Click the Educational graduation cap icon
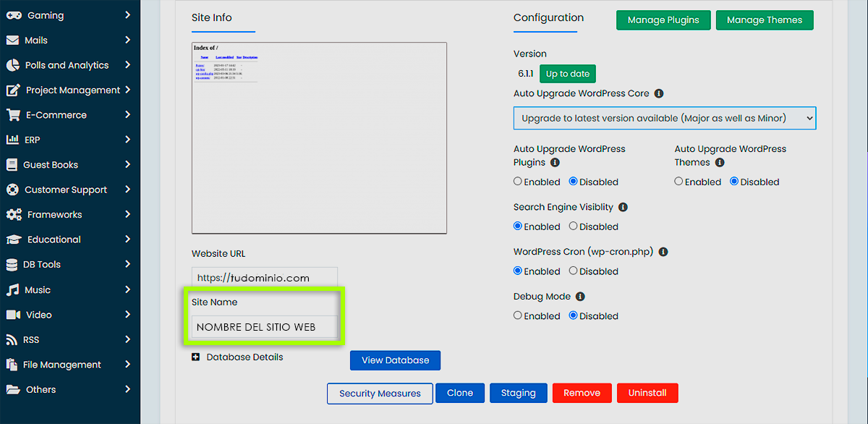Screen dimensions: 868x424 pyautogui.click(x=13, y=239)
